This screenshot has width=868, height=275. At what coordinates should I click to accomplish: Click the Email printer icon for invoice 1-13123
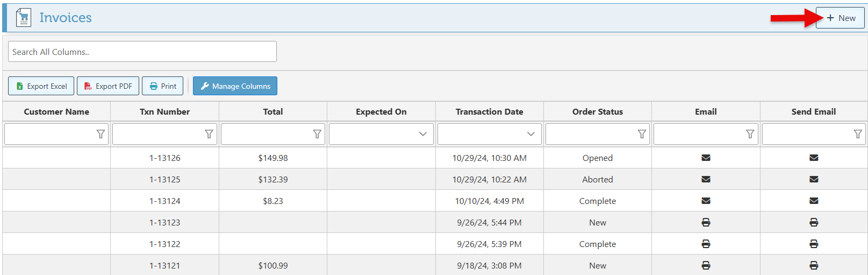[706, 222]
